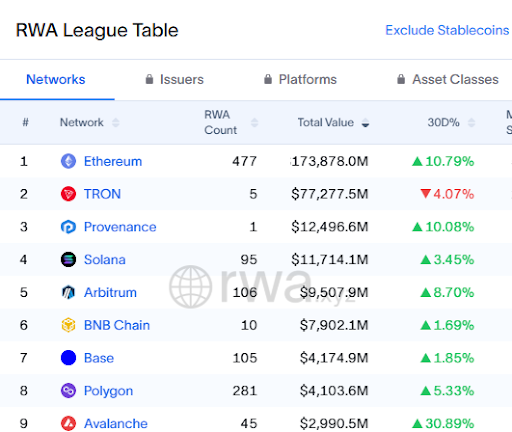Click the Total Value column header text
This screenshot has height=432, width=512.
pyautogui.click(x=326, y=123)
